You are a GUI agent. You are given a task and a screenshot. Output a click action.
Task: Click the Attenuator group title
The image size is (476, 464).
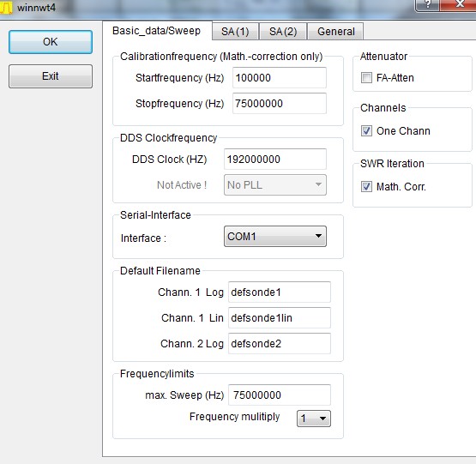[383, 57]
